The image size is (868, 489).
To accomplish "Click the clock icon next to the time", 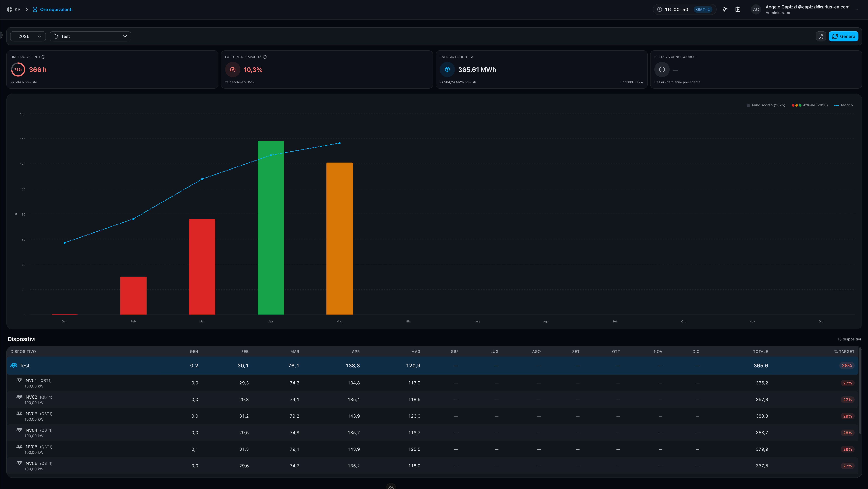I will 659,9.
